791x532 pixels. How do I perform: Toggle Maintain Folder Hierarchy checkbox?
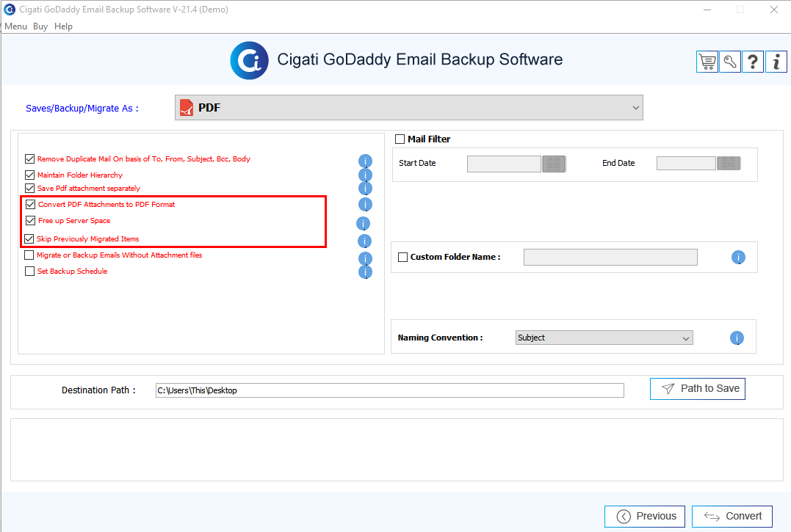click(x=30, y=175)
